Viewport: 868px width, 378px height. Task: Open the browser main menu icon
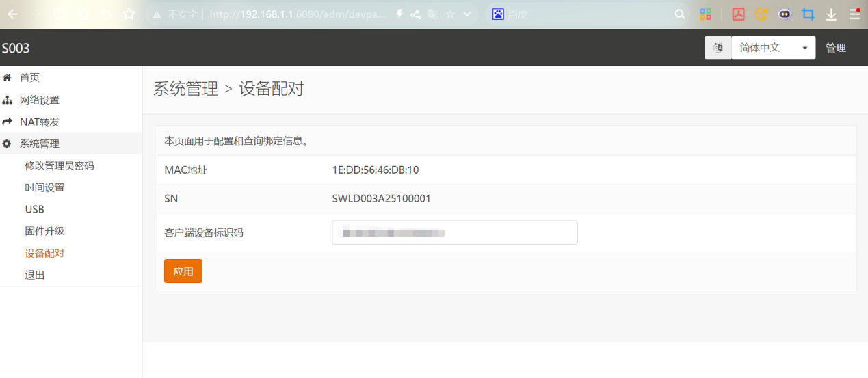854,14
